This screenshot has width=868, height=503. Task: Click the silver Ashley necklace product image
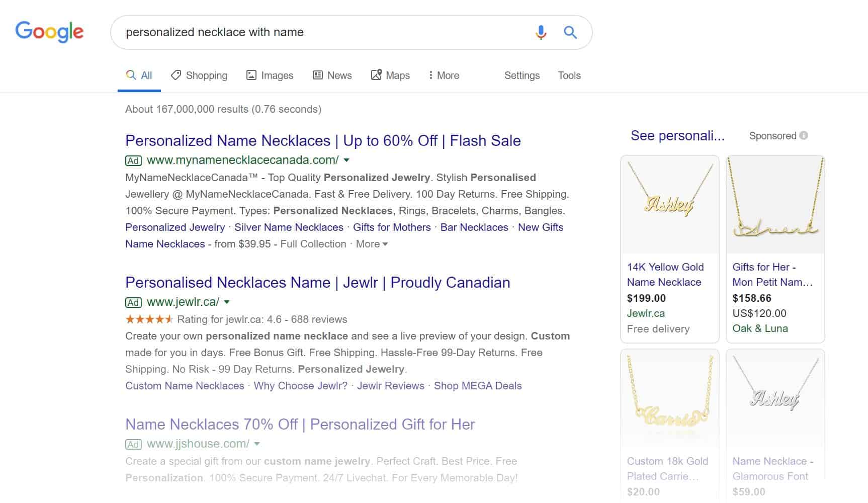tap(775, 398)
